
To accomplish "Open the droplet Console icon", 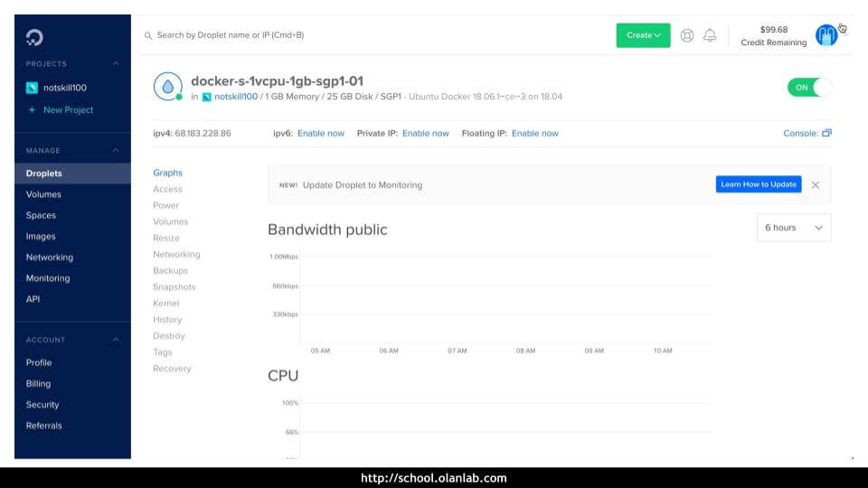I will (x=826, y=133).
